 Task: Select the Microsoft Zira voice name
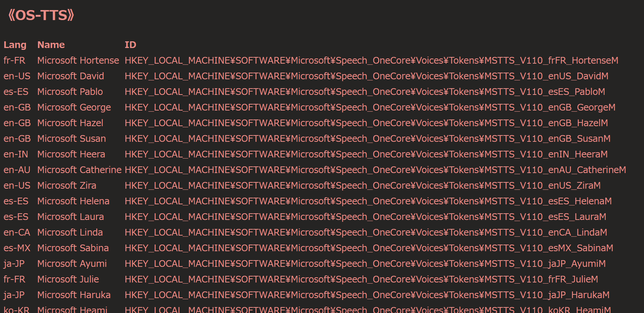pos(67,186)
